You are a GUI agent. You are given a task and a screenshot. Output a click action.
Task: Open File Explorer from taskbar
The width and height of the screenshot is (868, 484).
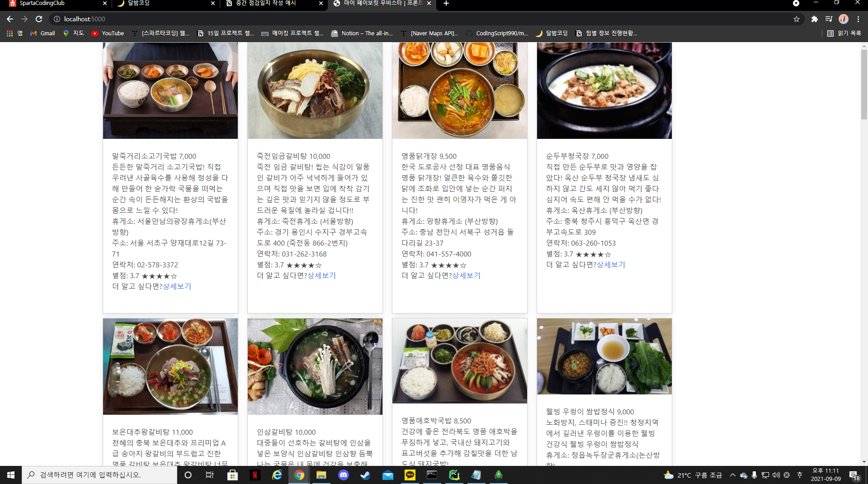tap(321, 475)
